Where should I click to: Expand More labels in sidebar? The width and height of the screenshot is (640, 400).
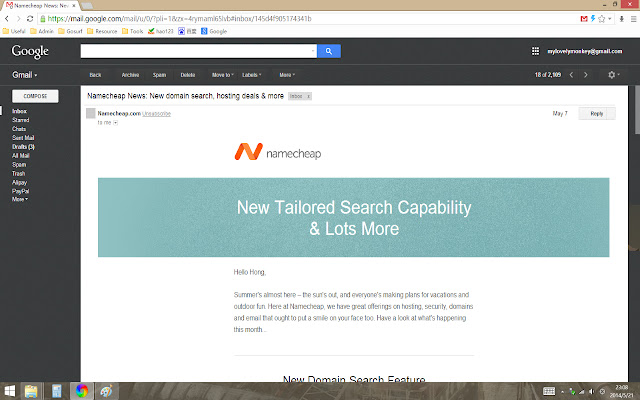tap(20, 199)
